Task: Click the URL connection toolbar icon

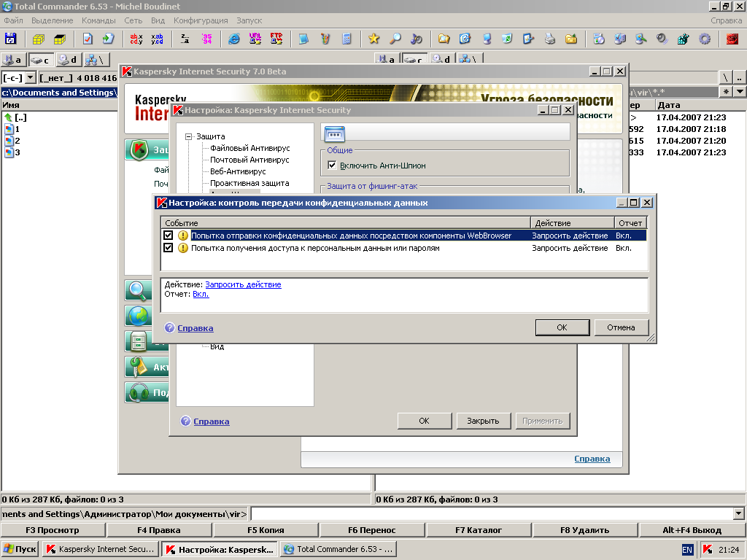Action: pyautogui.click(x=255, y=39)
